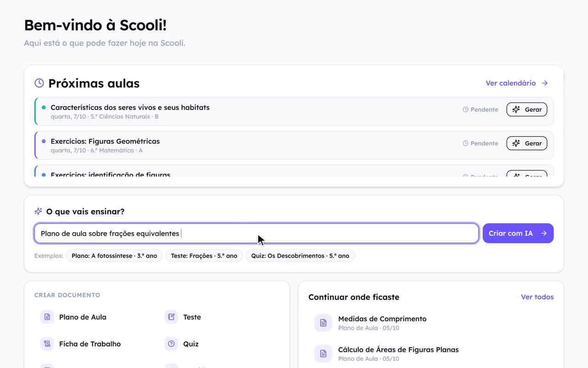The width and height of the screenshot is (588, 368).
Task: Click the quarta, 7/10 · 5.º Ciências Naturais · B details
Action: pos(104,117)
